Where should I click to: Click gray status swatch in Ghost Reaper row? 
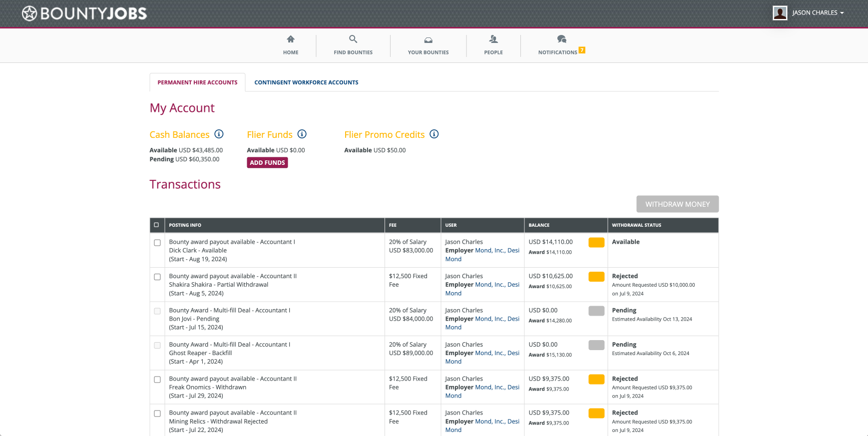596,345
